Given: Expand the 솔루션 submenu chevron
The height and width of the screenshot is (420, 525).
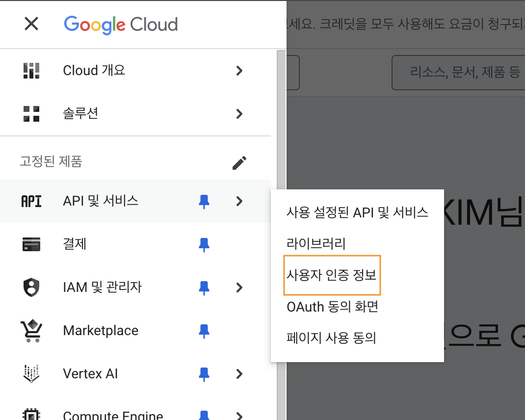Looking at the screenshot, I should click(239, 114).
